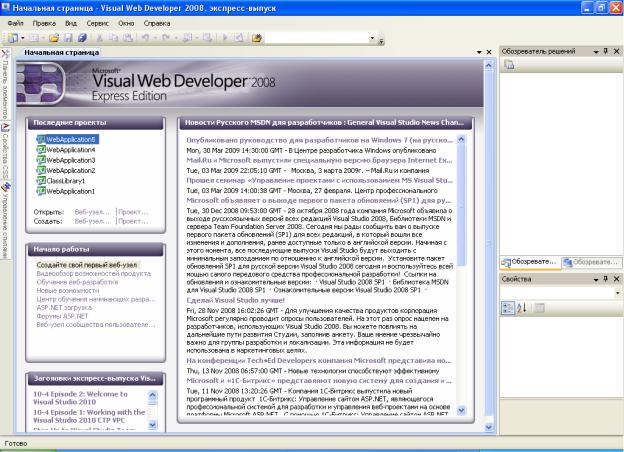Viewport: 624px width, 452px height.
Task: Open recent project WebApplication3
Action: tap(66, 160)
